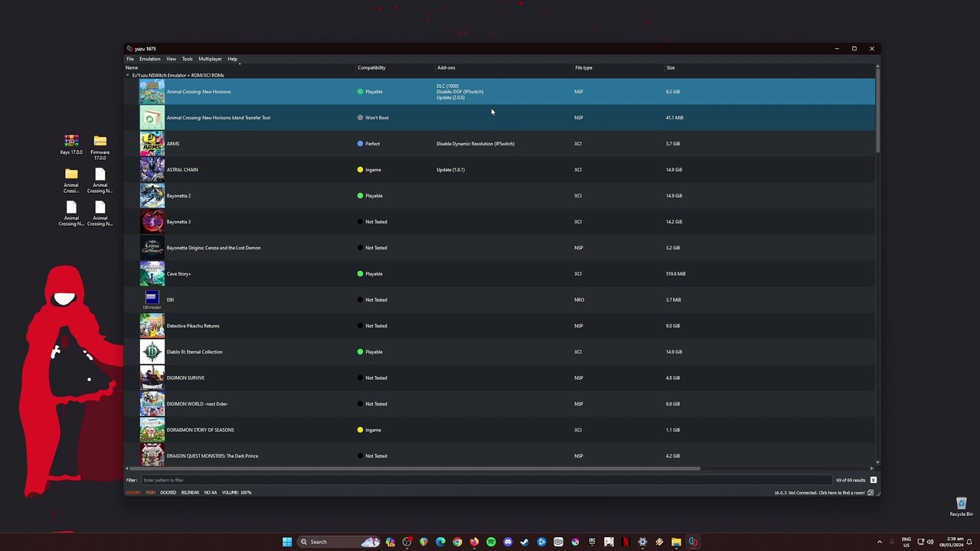Click the ARMS game cover icon
Screen dimensions: 980x551
(x=152, y=144)
